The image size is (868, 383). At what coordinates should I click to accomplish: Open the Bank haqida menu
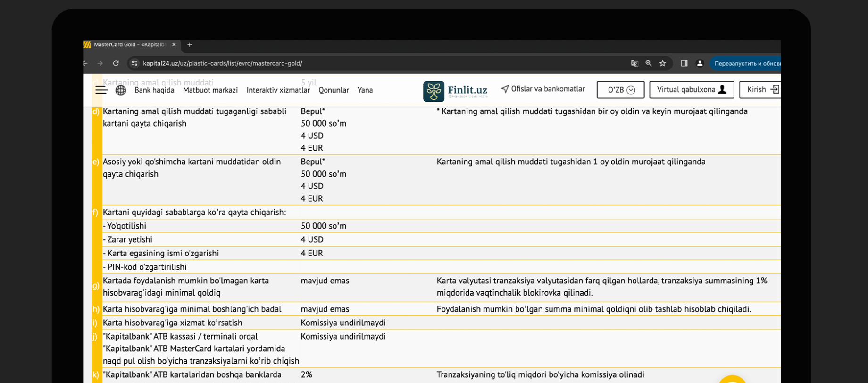(154, 90)
